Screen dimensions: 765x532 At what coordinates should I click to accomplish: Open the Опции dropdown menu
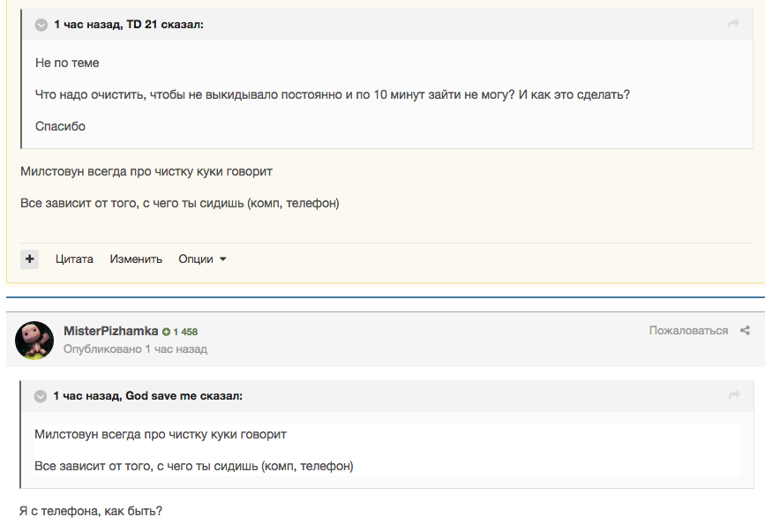point(202,259)
